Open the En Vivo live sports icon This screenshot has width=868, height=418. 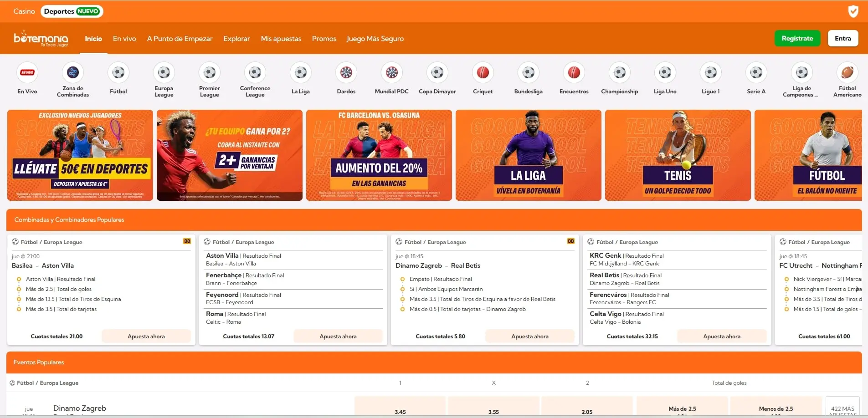pos(27,73)
